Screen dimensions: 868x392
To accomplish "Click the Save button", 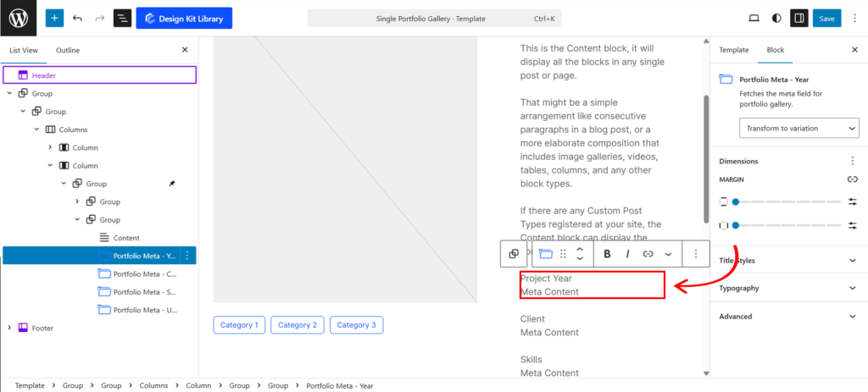I will tap(826, 18).
